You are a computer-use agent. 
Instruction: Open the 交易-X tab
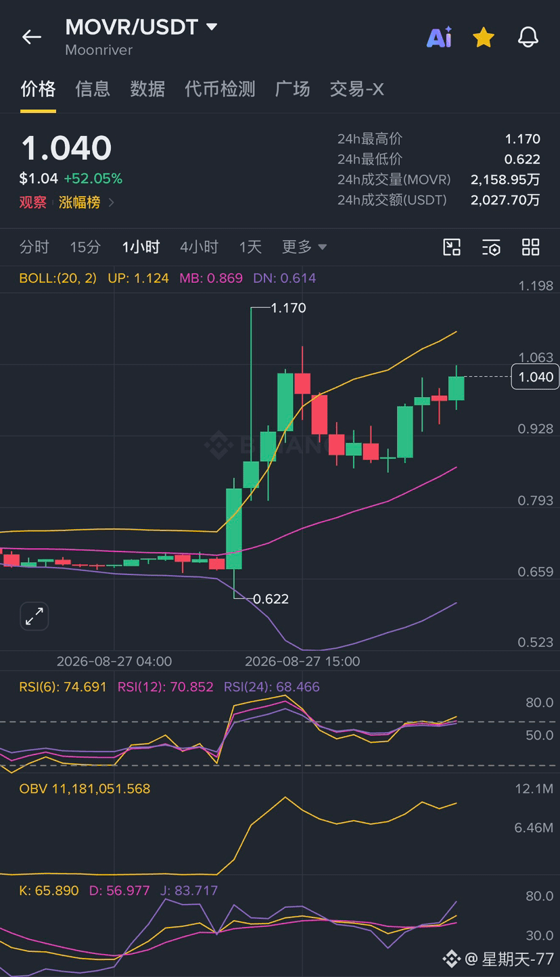tap(356, 89)
